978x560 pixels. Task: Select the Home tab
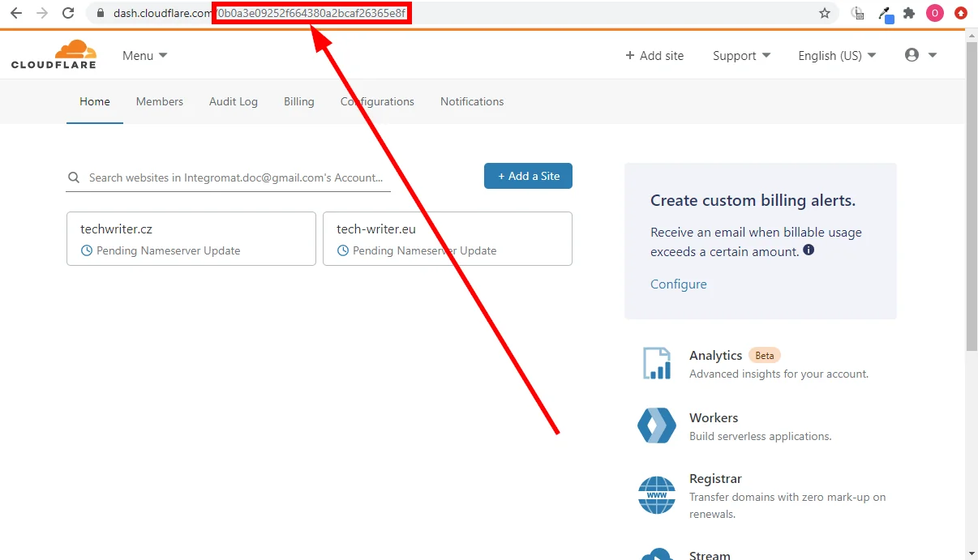(95, 101)
